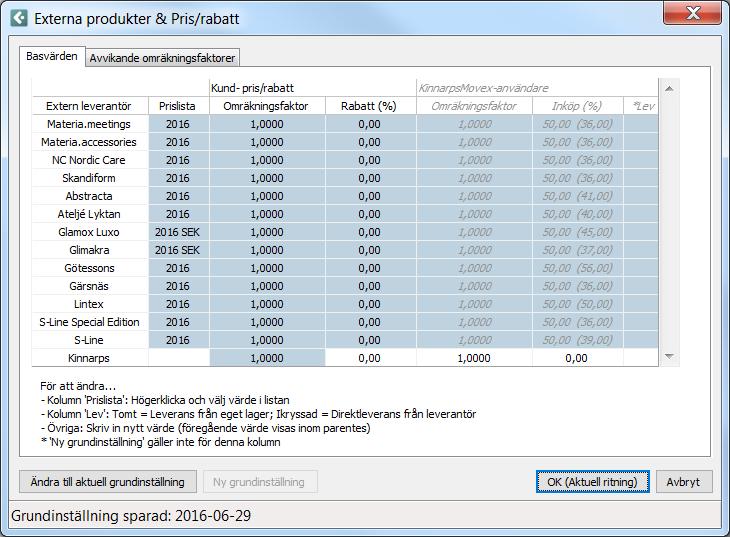Open the Avvikande omräkningsfaktorer tab
Image resolution: width=730 pixels, height=537 pixels.
pos(162,58)
